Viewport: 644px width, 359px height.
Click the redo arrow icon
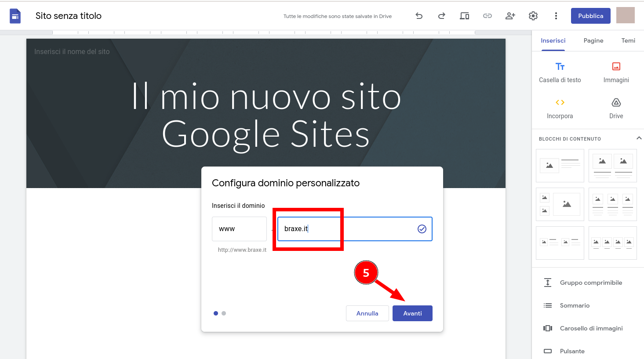coord(442,16)
